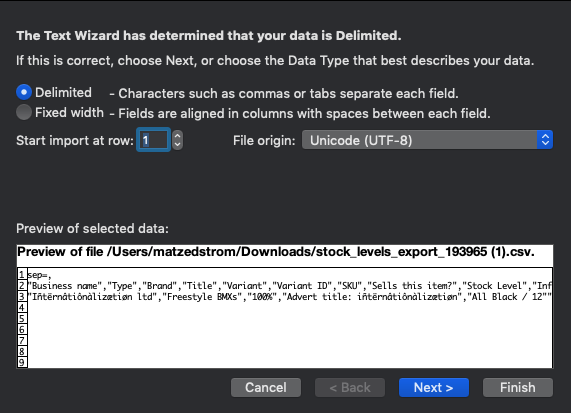Increase start row with stepper up arrow
This screenshot has height=413, width=571.
(177, 135)
